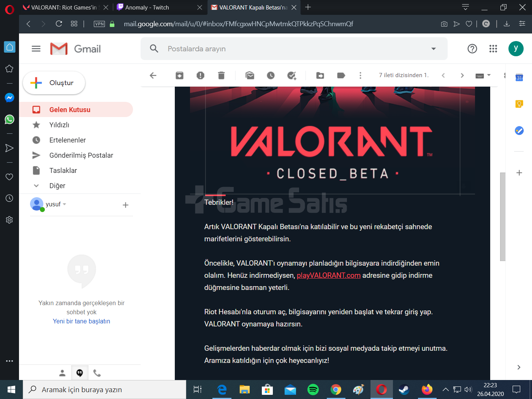Follow playVALORANT.com link

point(329,275)
